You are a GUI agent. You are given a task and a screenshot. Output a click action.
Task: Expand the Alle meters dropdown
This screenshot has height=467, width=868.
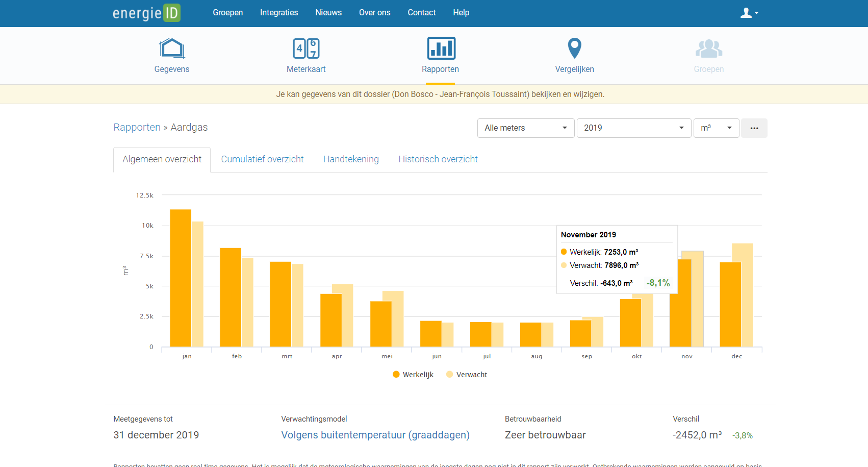526,128
